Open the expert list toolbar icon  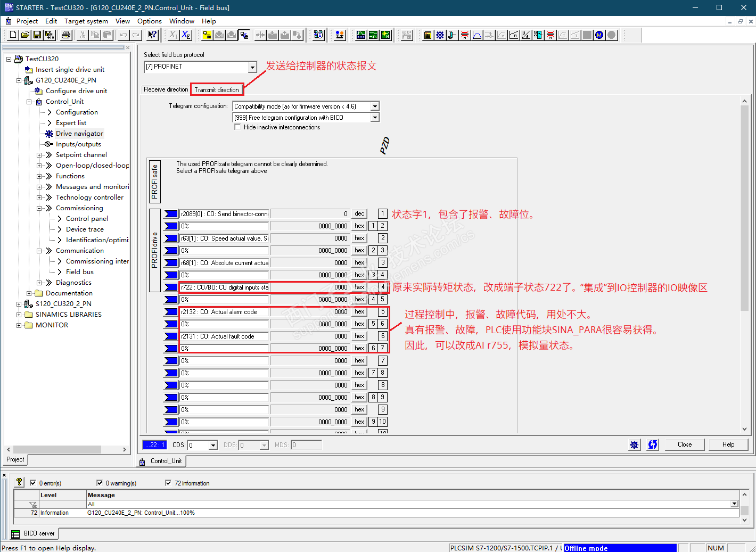coord(428,35)
